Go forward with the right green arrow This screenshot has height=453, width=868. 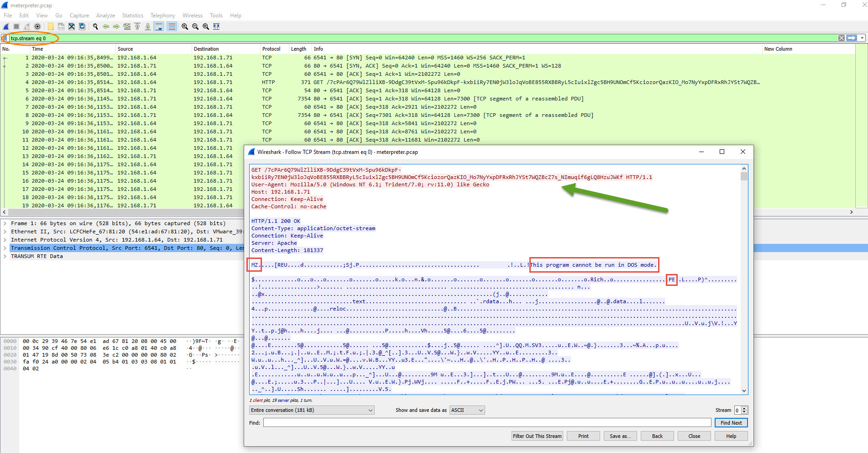116,26
